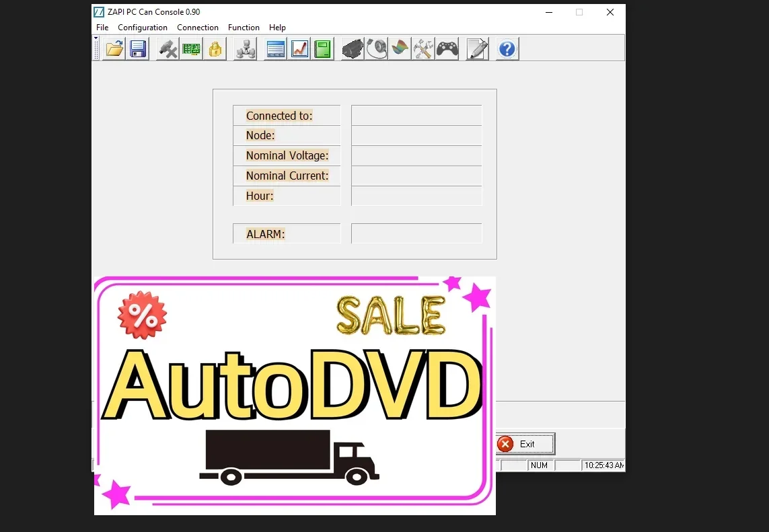769x532 pixels.
Task: Click the 'Hour:' label
Action: (260, 196)
